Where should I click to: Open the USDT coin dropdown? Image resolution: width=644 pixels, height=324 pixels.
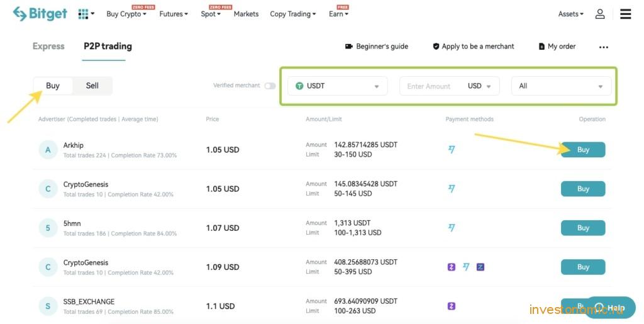click(337, 86)
